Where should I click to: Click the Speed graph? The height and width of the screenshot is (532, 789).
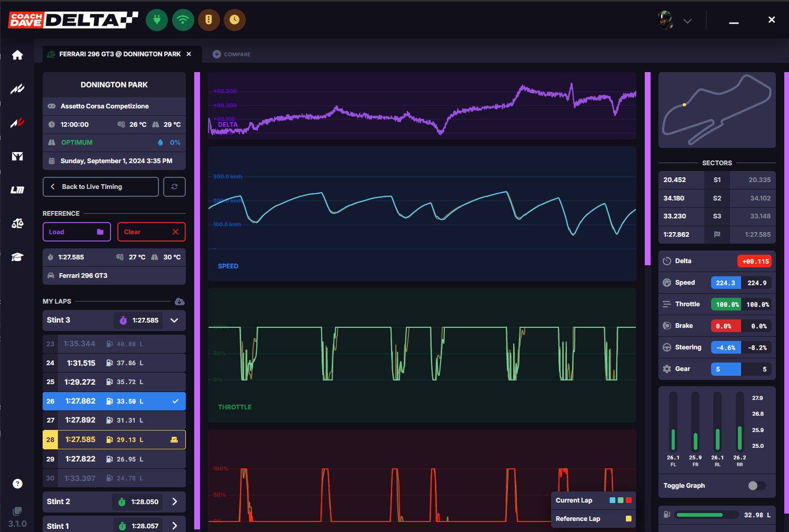[422, 214]
